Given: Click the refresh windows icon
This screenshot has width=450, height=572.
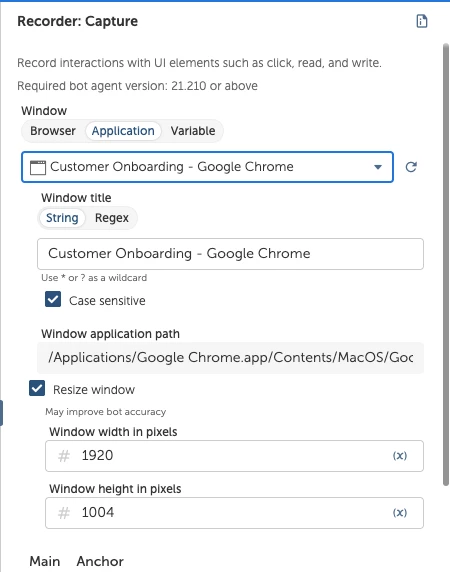Looking at the screenshot, I should pos(411,167).
